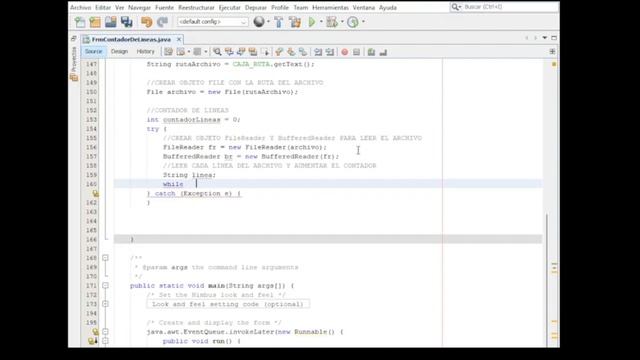This screenshot has height=360, width=640.
Task: Click the browser globe icon
Action: point(259,22)
